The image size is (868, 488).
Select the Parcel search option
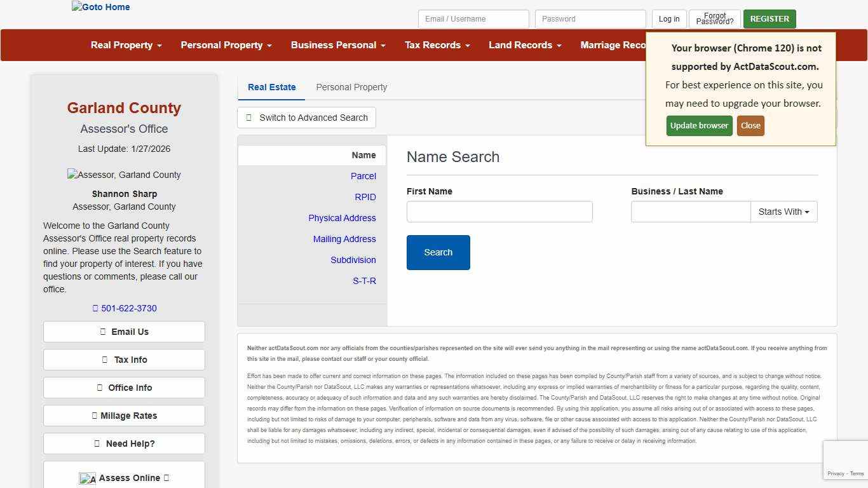pyautogui.click(x=363, y=176)
